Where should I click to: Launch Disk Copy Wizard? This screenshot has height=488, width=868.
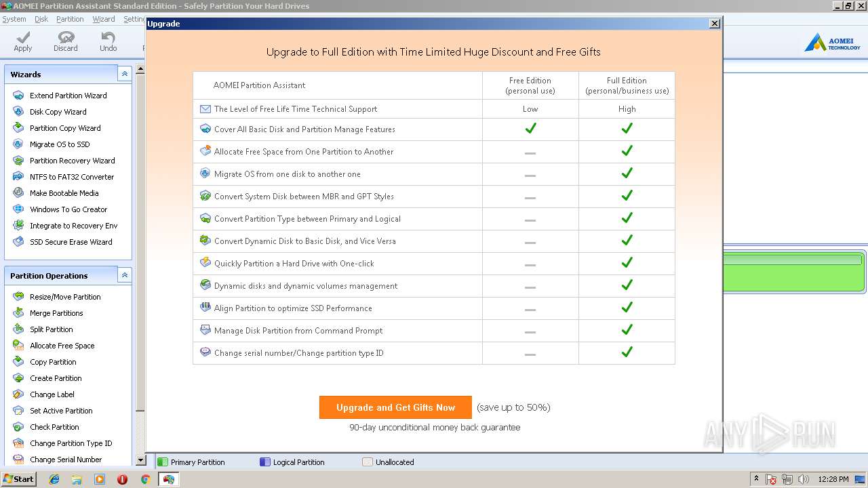click(x=58, y=112)
